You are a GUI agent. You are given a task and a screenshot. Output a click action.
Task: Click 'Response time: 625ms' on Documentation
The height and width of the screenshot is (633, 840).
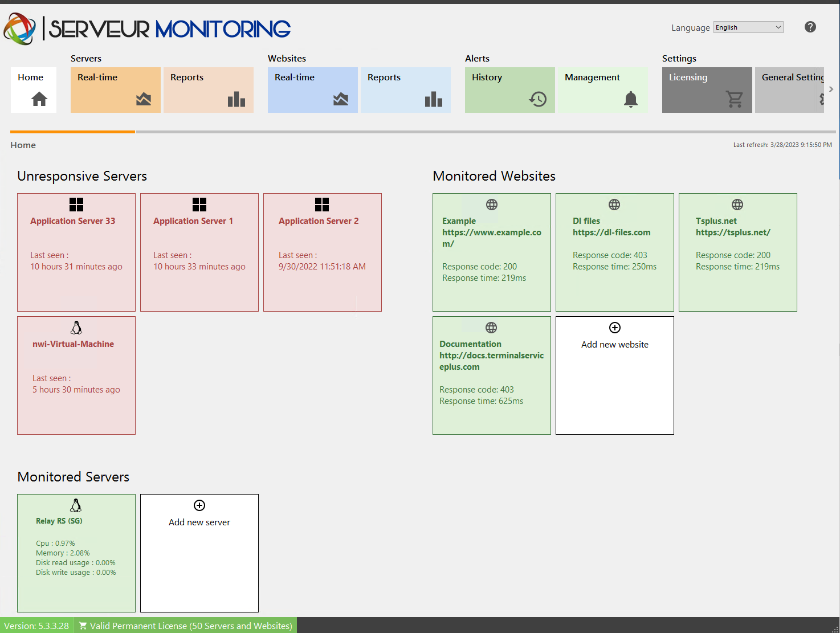(481, 401)
